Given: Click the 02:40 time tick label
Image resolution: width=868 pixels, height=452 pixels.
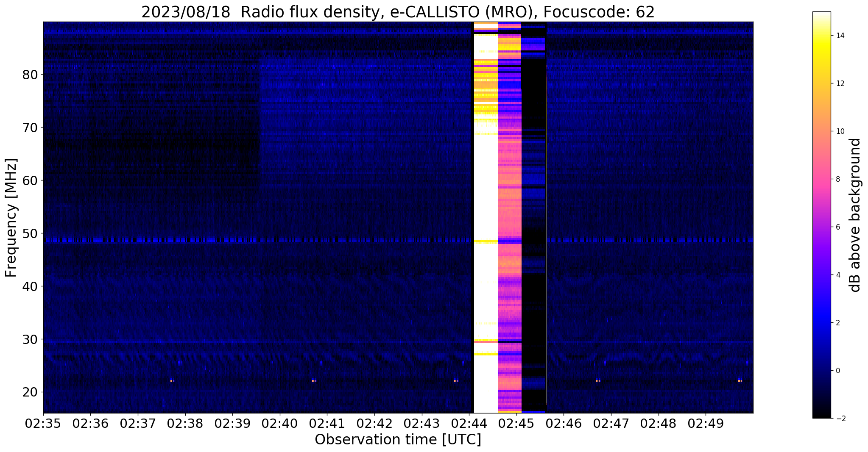Looking at the screenshot, I should [x=280, y=423].
